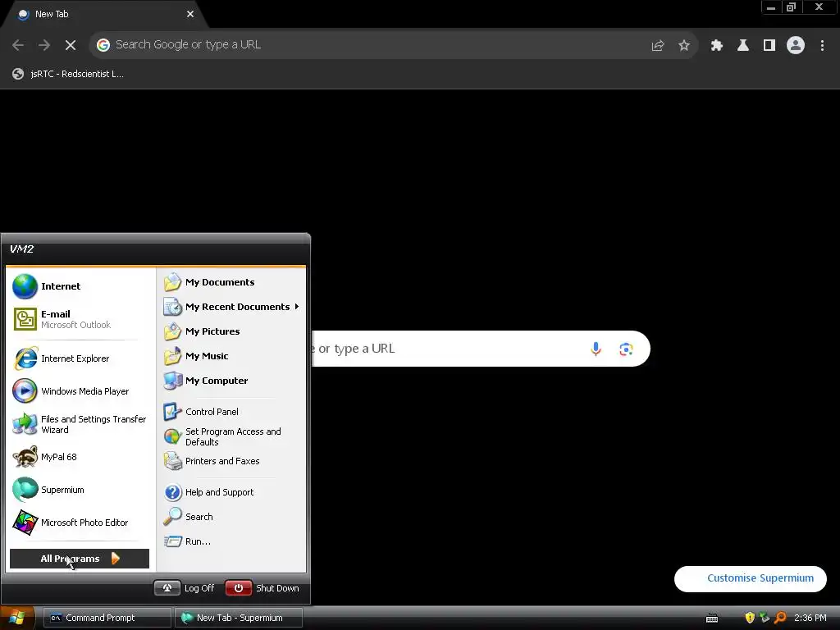
Task: Open the browser three-dot menu
Action: [822, 45]
